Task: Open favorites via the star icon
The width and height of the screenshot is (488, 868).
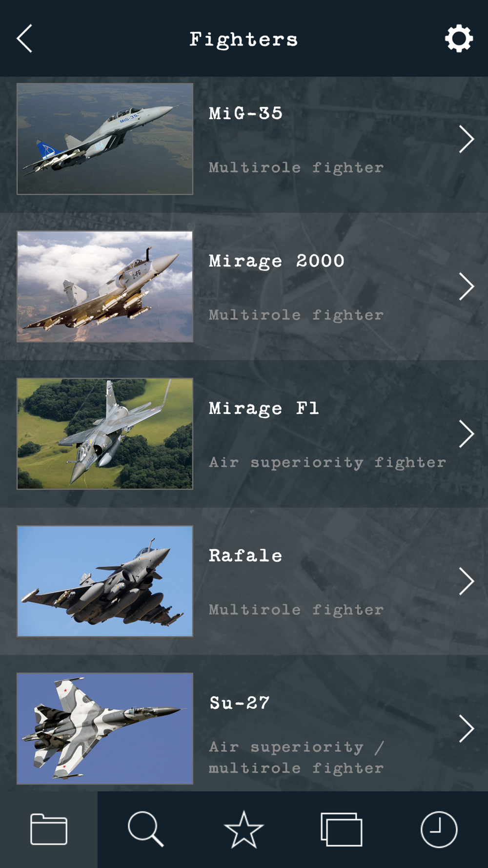Action: click(244, 829)
